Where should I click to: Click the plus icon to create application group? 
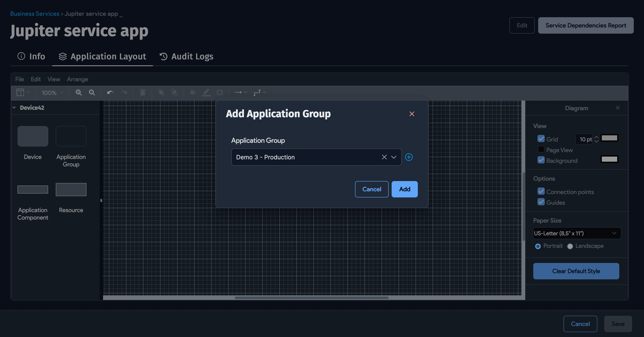409,157
